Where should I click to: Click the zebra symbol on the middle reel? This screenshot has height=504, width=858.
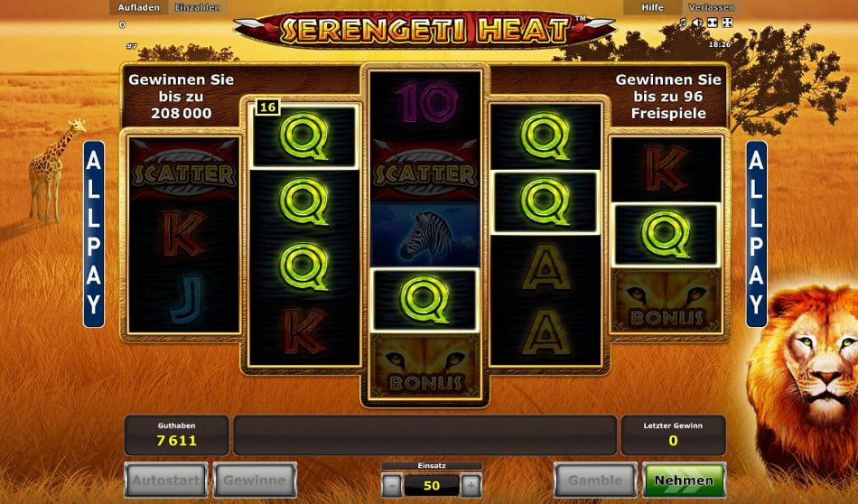(x=424, y=235)
